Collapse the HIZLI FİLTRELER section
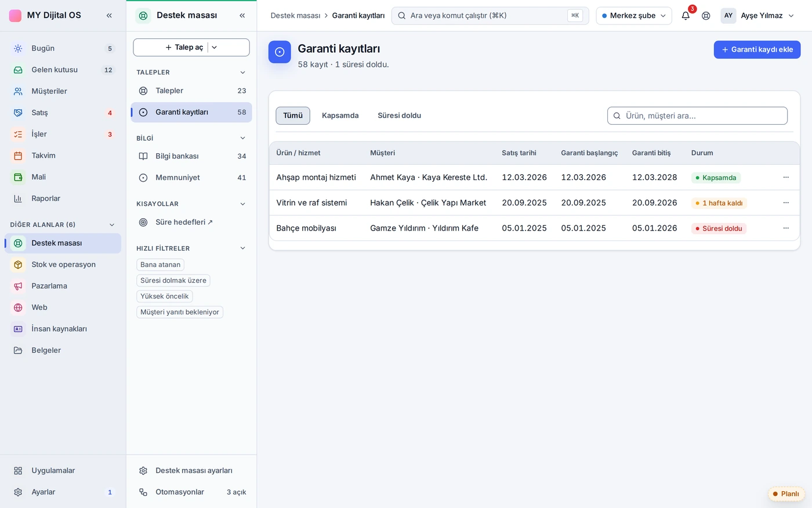Viewport: 812px width, 508px height. [242, 248]
